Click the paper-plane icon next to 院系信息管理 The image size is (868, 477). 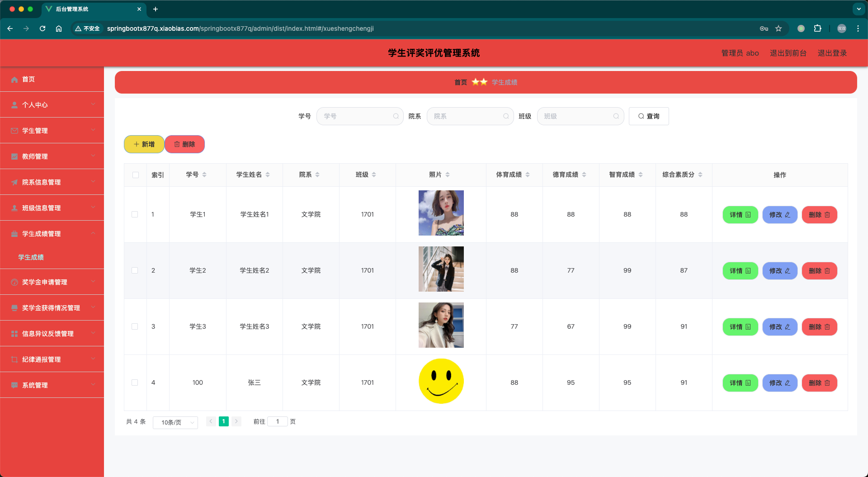click(14, 182)
